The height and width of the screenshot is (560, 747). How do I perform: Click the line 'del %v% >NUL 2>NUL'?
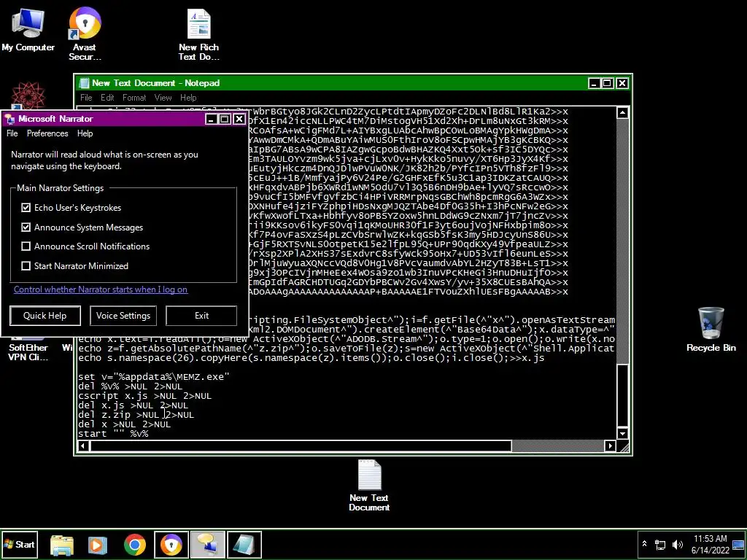coord(130,386)
